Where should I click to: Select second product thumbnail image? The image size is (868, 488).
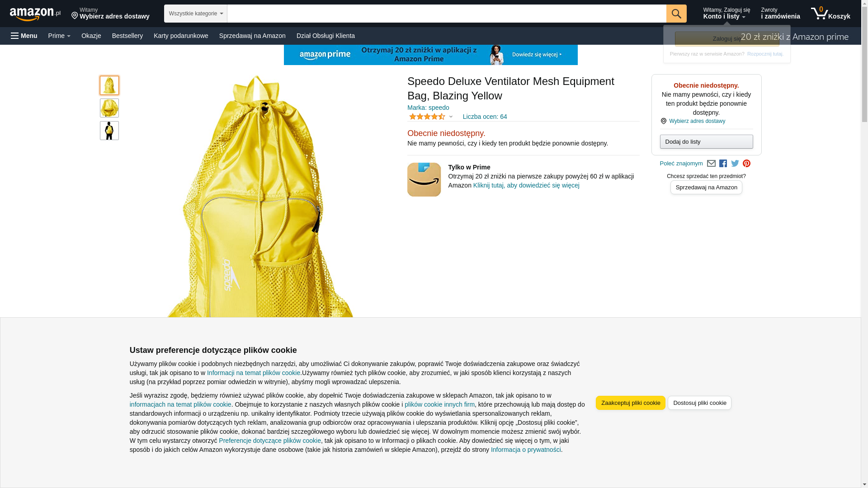pos(109,108)
